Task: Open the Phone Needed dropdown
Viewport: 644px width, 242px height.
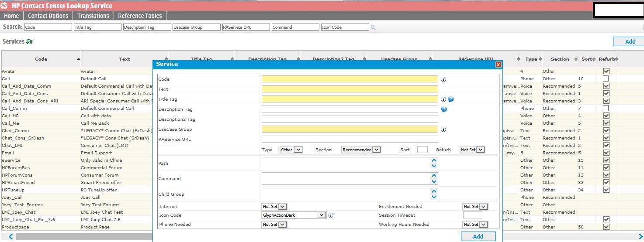Action: pos(274,225)
